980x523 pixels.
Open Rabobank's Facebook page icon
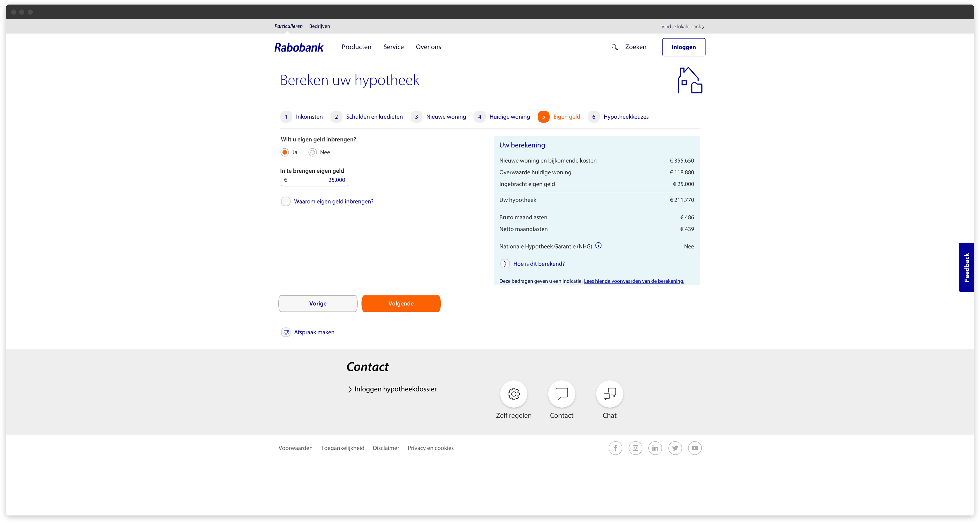[x=615, y=448]
